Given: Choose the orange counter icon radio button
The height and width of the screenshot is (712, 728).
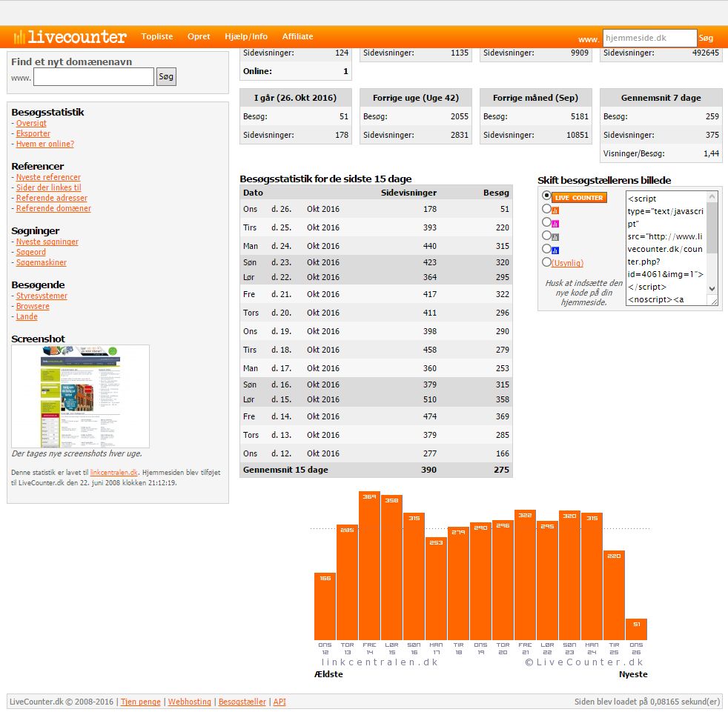Looking at the screenshot, I should point(546,209).
